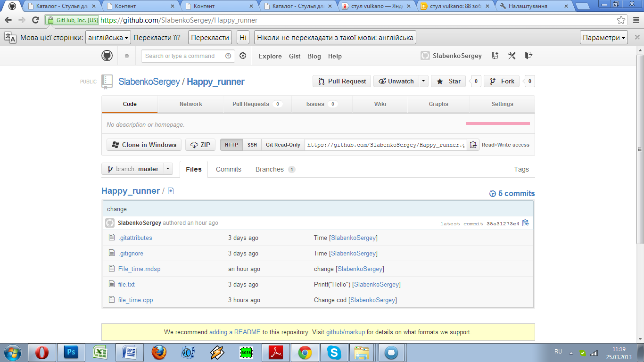This screenshot has height=362, width=644.
Task: Open the file.txt file
Action: point(126,284)
